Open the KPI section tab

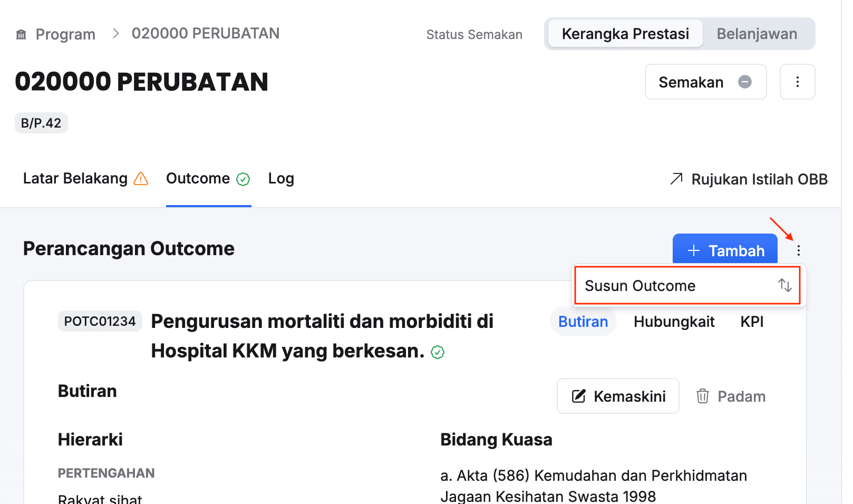752,322
